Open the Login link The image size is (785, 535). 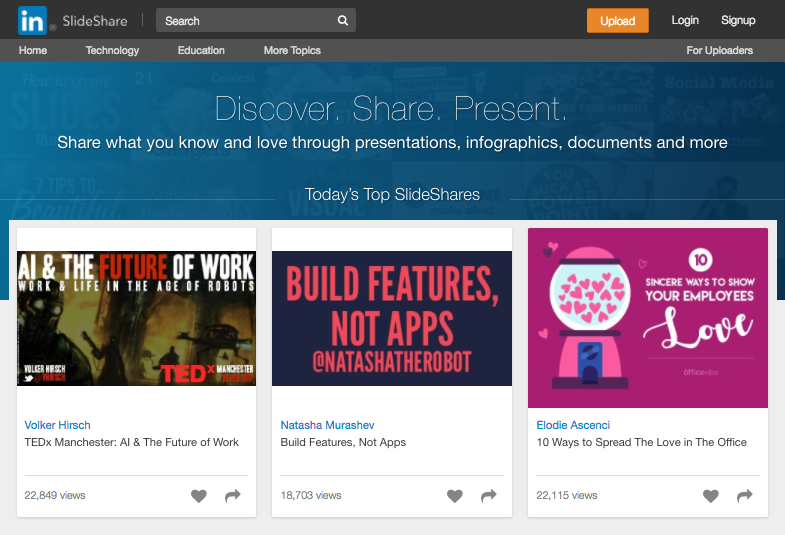[684, 21]
